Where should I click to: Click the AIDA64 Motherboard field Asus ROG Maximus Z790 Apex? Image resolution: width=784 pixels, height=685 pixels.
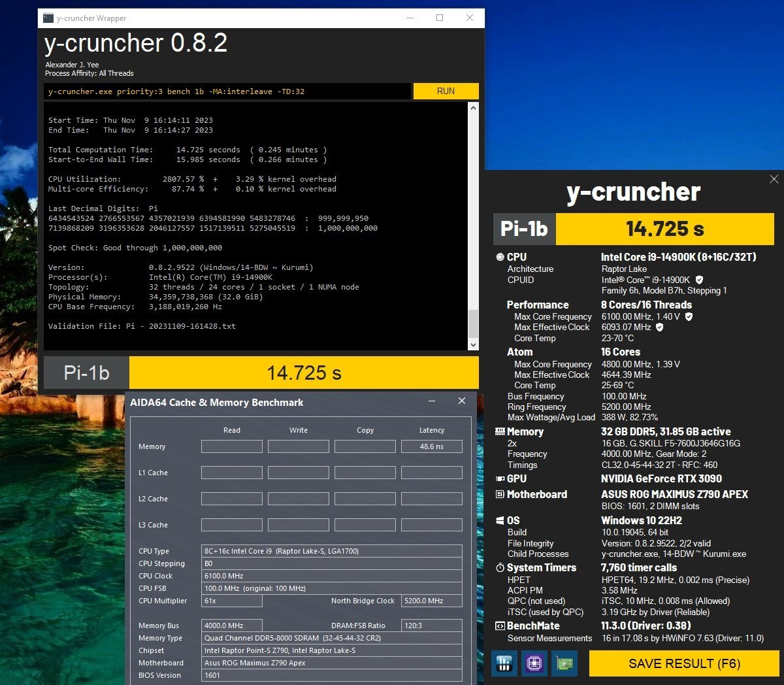click(x=332, y=663)
